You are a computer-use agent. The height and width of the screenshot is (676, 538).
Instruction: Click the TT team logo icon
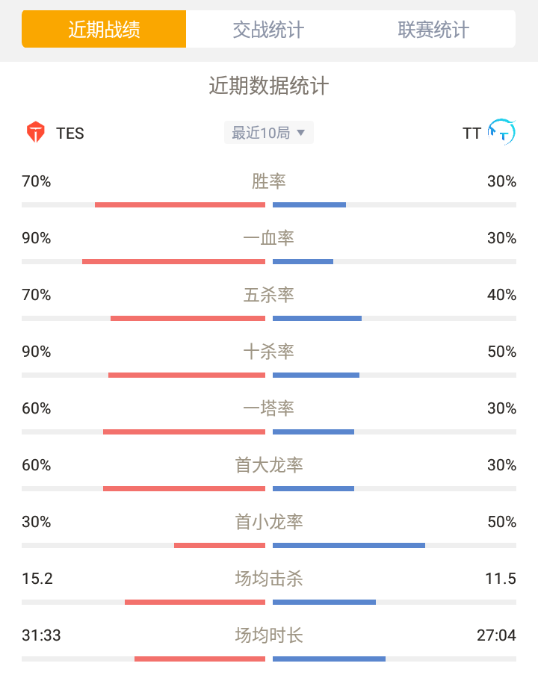[502, 132]
